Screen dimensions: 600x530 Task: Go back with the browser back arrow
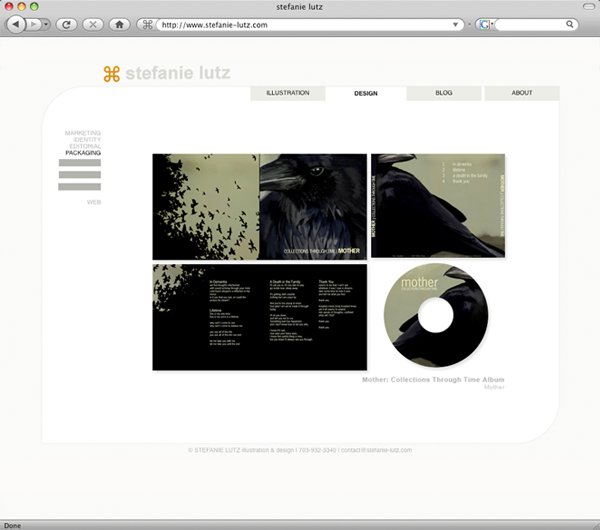16,24
